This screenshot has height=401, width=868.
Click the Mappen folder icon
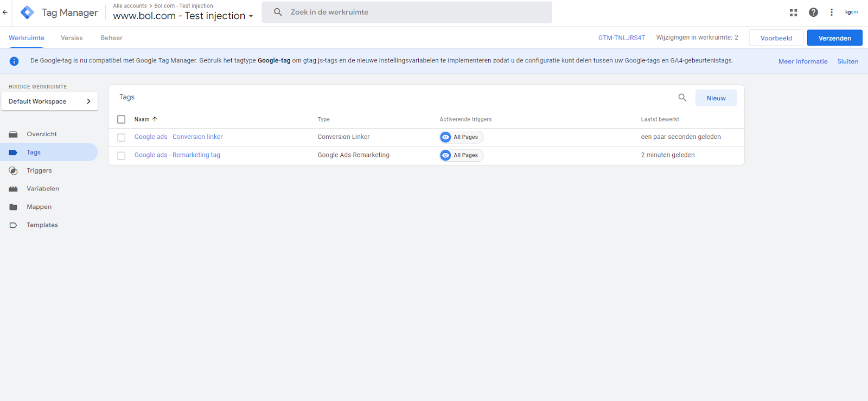point(13,207)
